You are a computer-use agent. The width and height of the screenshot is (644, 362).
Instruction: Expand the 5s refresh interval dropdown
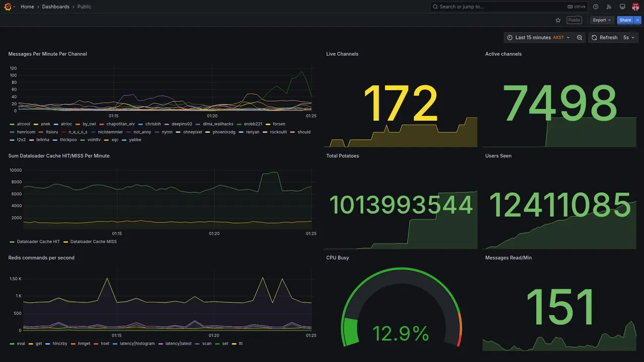click(629, 38)
